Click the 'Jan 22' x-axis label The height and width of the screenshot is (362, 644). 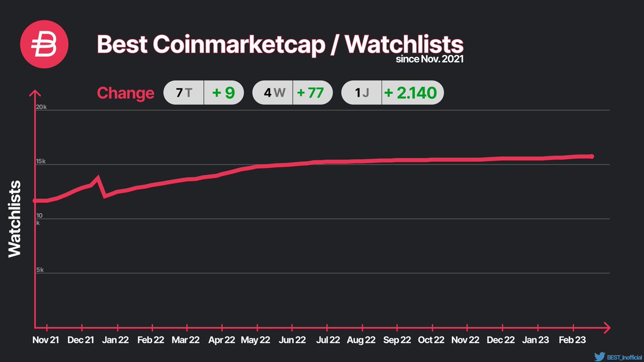point(115,339)
